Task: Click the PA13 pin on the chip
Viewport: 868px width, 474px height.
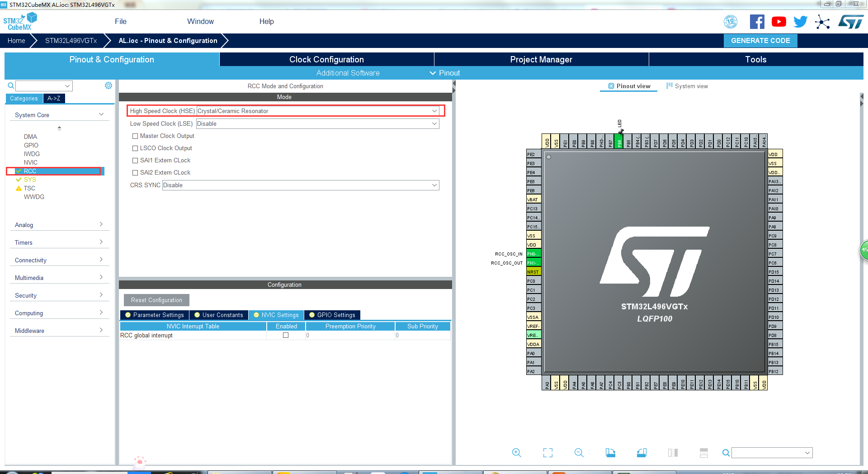Action: click(775, 181)
